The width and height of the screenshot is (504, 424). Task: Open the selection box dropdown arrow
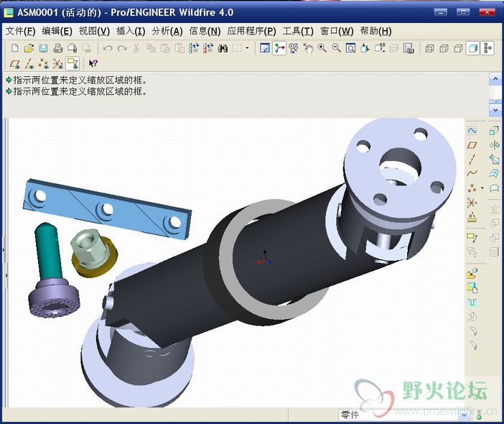pyautogui.click(x=247, y=48)
